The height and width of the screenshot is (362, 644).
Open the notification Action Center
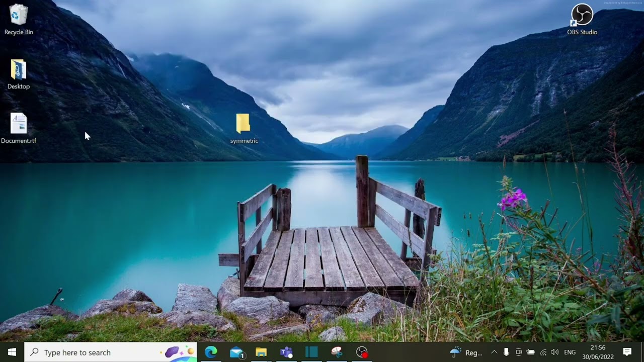pyautogui.click(x=627, y=352)
